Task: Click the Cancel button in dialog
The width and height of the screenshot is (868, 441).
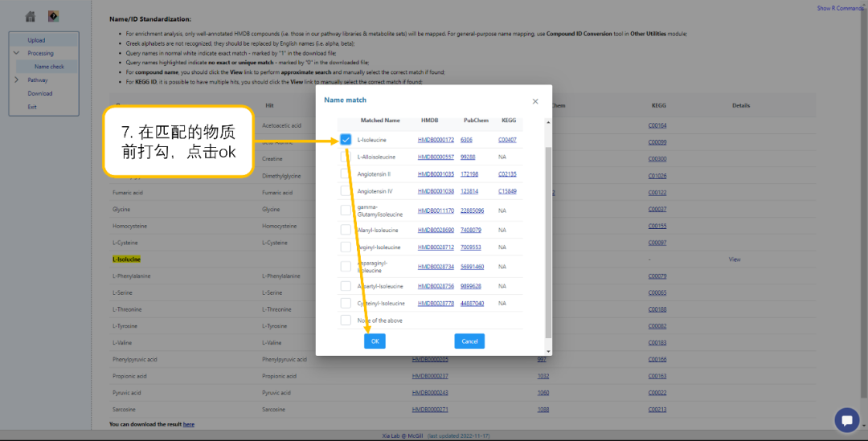Action: point(469,341)
